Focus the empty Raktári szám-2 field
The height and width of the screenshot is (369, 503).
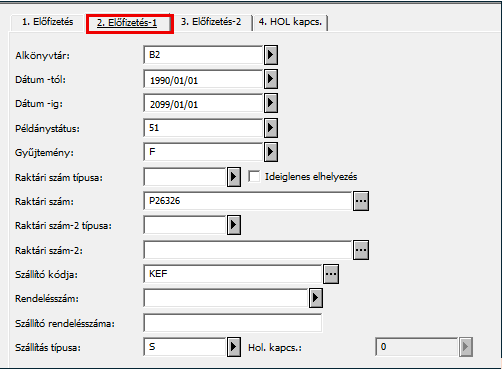pos(248,250)
